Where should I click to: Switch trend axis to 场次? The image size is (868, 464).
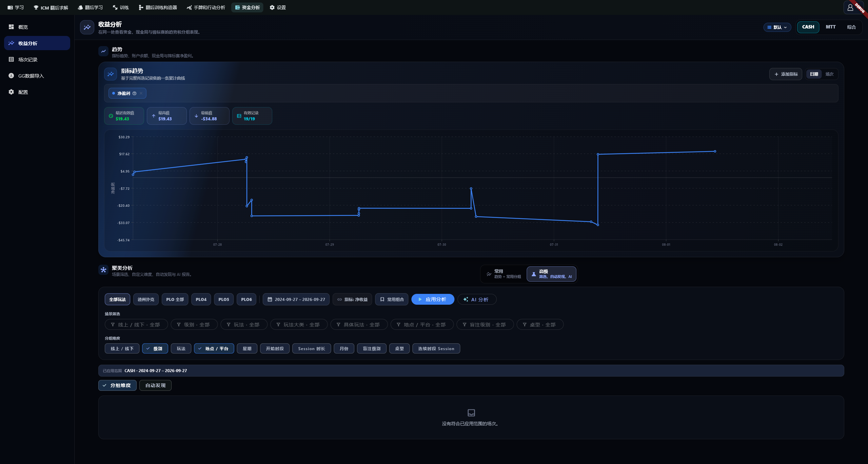pyautogui.click(x=829, y=74)
